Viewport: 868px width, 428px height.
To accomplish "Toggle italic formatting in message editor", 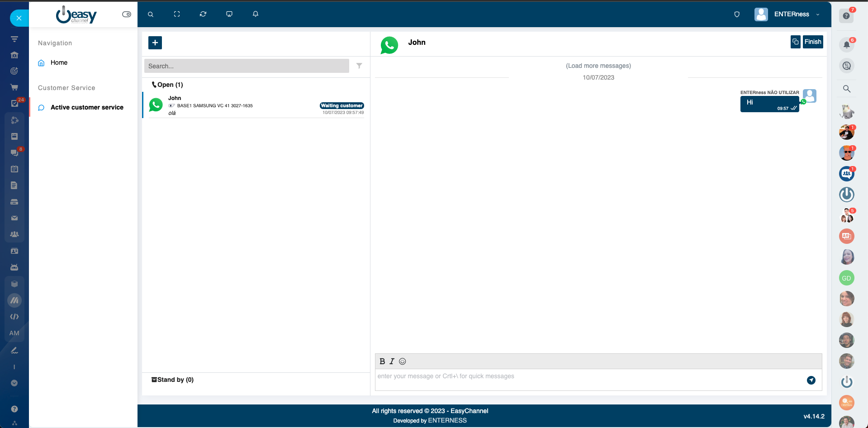I will [x=392, y=361].
